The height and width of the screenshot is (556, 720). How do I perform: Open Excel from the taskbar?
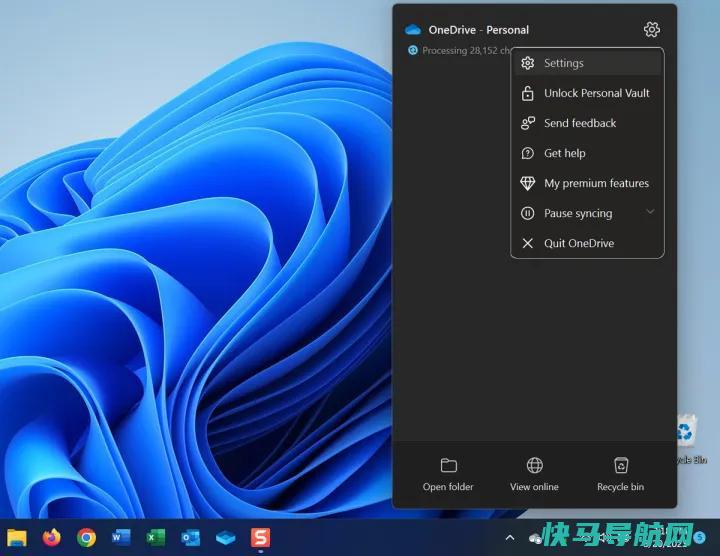(156, 538)
